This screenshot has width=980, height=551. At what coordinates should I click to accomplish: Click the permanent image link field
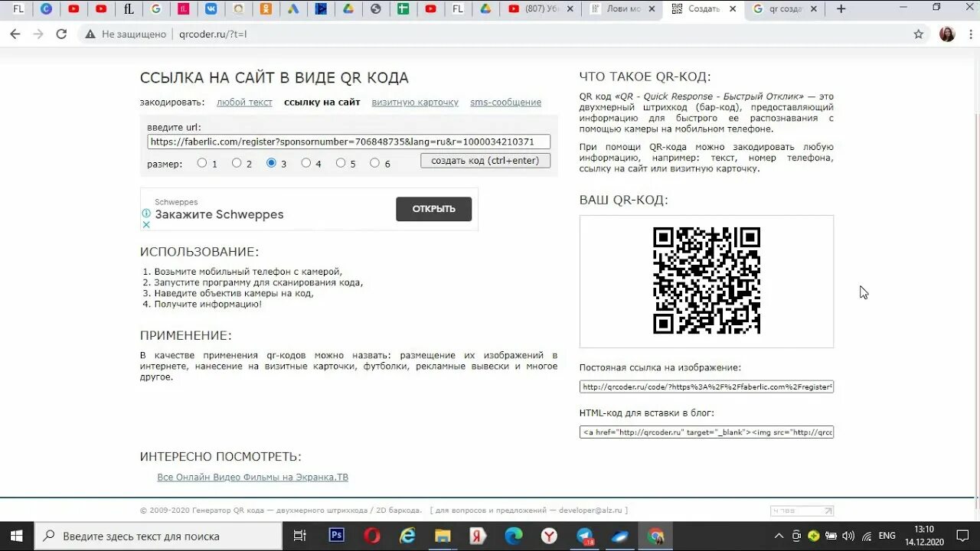tap(707, 386)
